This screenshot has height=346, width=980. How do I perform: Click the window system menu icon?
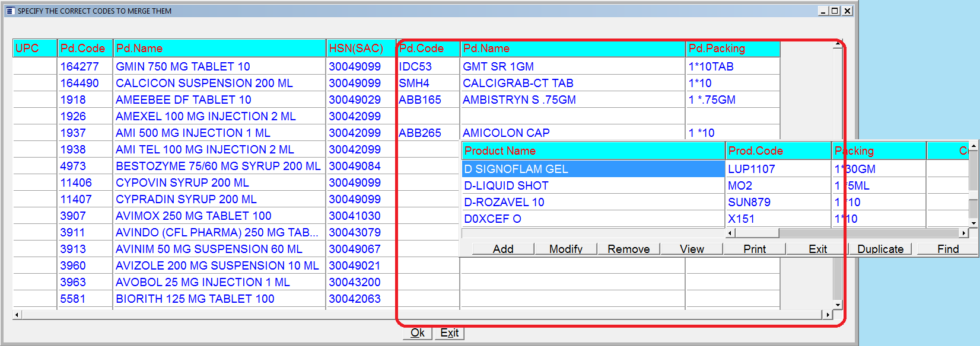pyautogui.click(x=9, y=11)
